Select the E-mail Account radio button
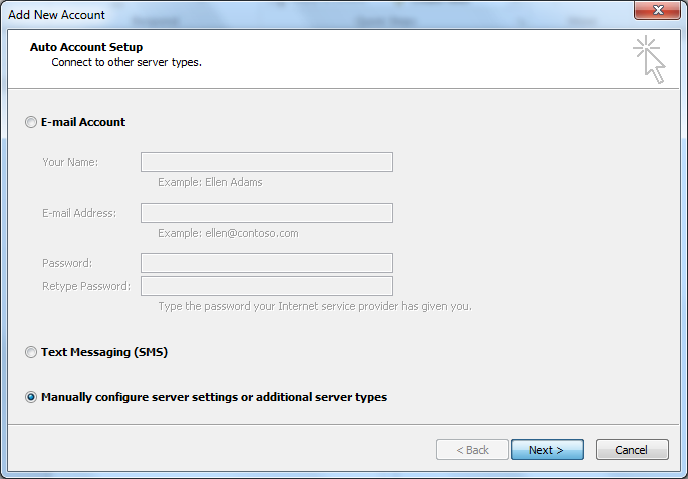The height and width of the screenshot is (479, 688). tap(31, 122)
